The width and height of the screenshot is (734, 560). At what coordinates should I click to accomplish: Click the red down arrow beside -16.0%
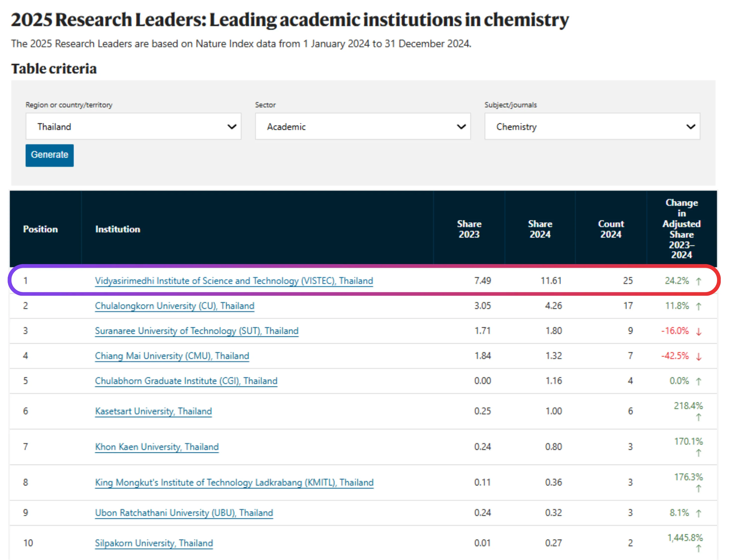[698, 331]
